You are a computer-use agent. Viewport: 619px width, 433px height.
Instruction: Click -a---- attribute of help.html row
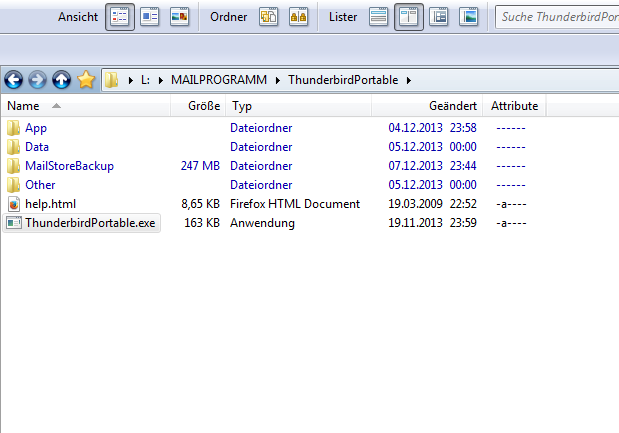[x=511, y=204]
